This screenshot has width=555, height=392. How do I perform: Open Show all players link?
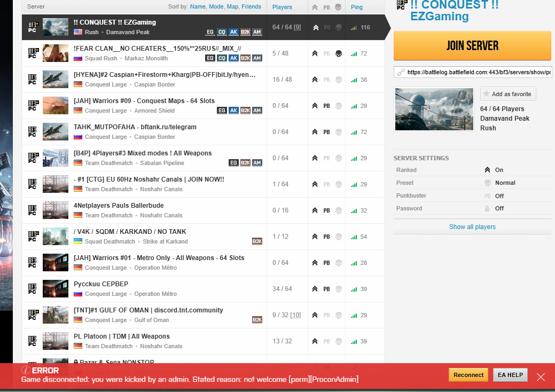[x=472, y=227]
